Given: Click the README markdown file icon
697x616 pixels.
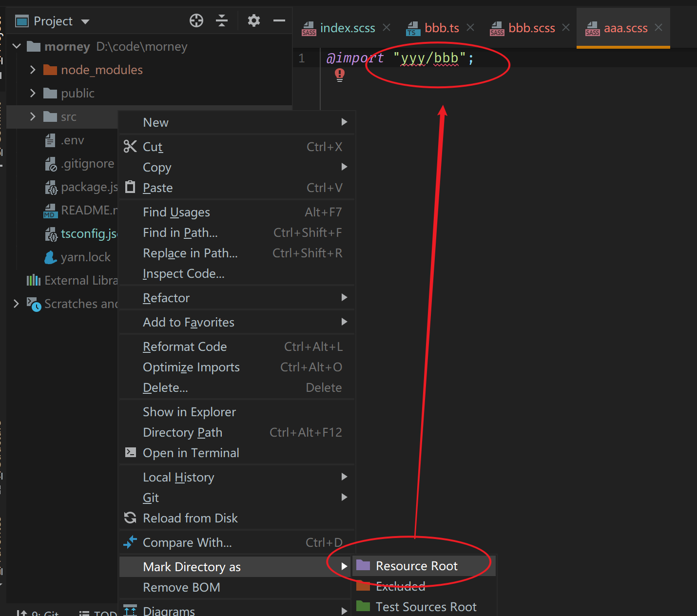Looking at the screenshot, I should click(50, 211).
